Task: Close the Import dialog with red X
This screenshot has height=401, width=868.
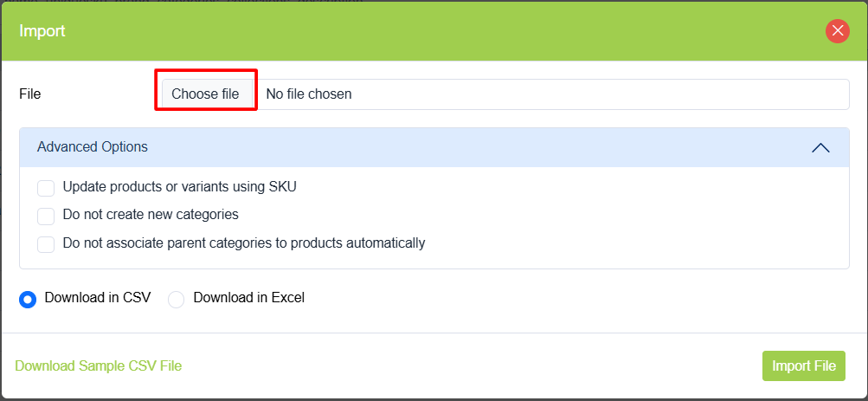Action: [x=837, y=31]
